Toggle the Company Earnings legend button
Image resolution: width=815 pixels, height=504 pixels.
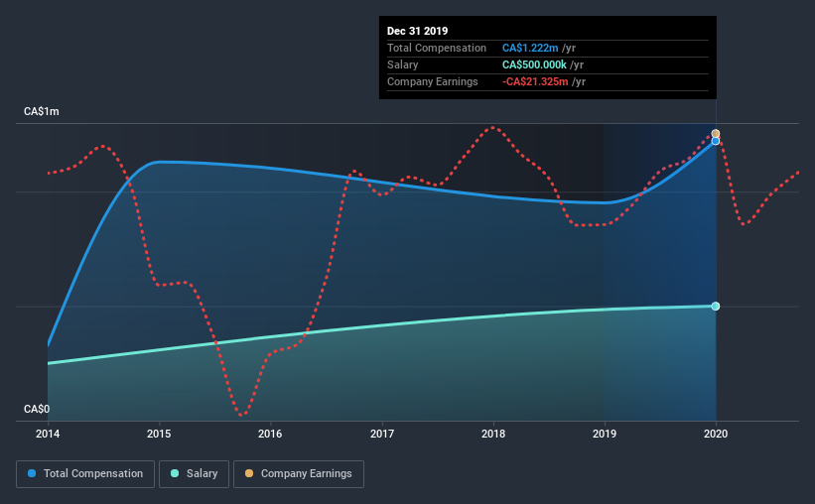[x=299, y=474]
